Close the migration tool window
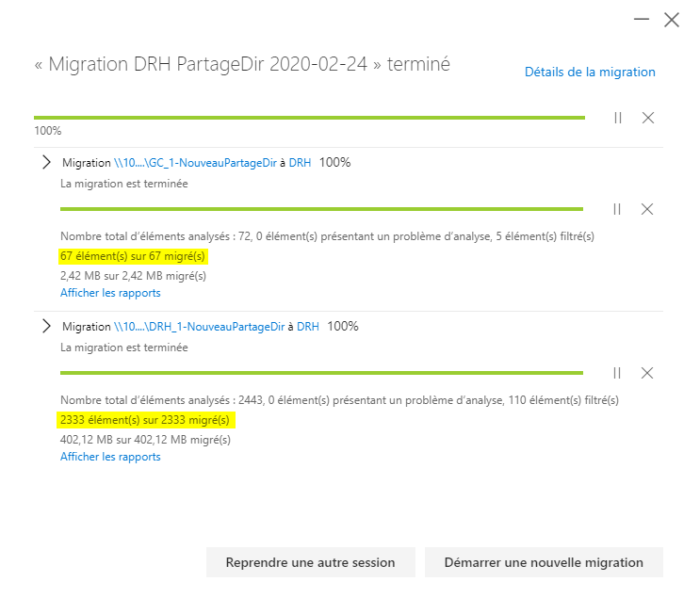 (x=672, y=20)
